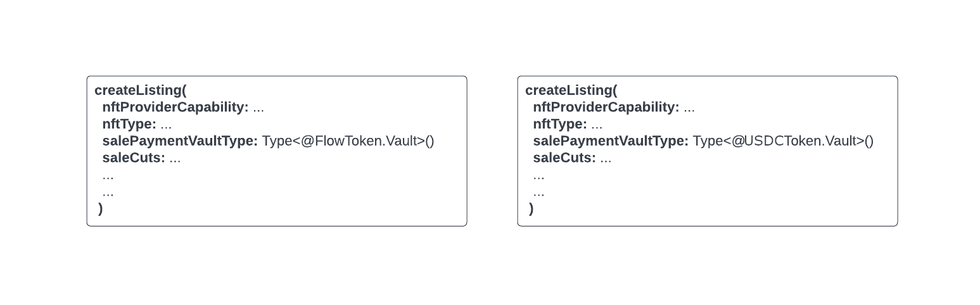This screenshot has height=305, width=980.
Task: Select nftProviderCapability label in the left box
Action: (x=175, y=108)
